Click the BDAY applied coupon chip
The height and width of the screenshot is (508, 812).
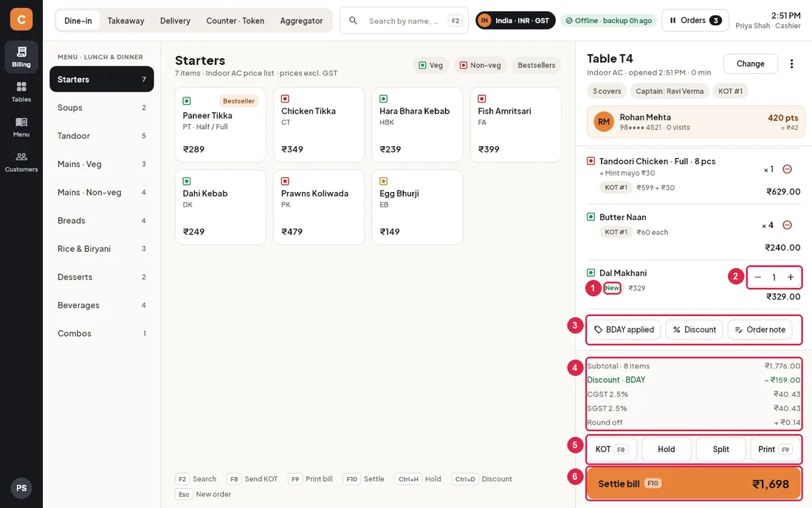point(624,329)
